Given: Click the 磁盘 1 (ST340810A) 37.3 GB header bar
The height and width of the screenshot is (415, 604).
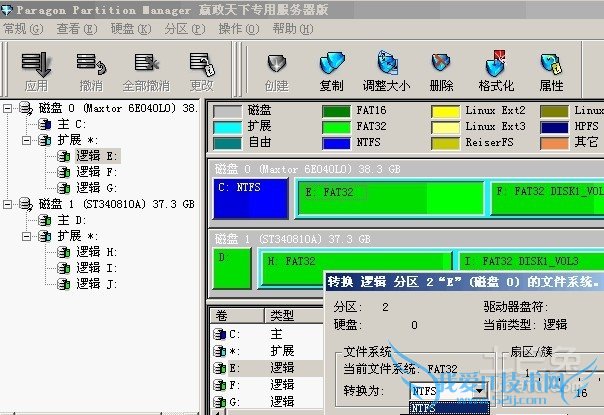Looking at the screenshot, I should click(406, 239).
